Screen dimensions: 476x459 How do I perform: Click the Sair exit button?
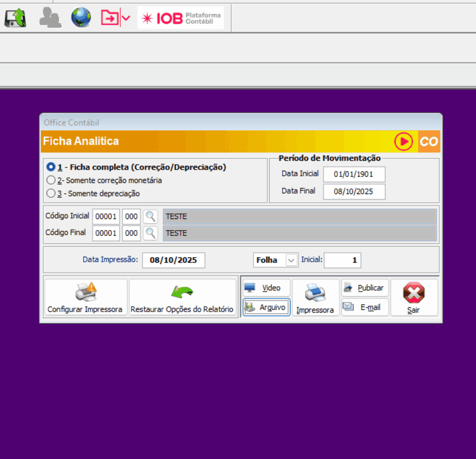413,298
